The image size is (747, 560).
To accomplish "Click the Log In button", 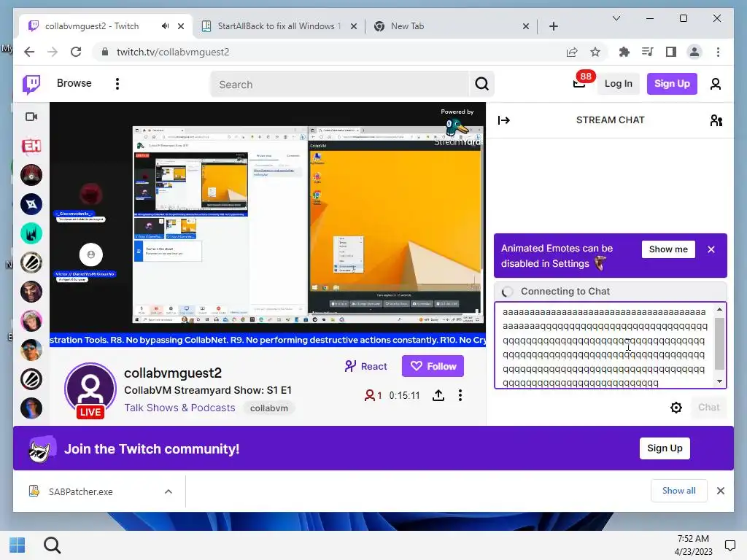I will pyautogui.click(x=618, y=84).
